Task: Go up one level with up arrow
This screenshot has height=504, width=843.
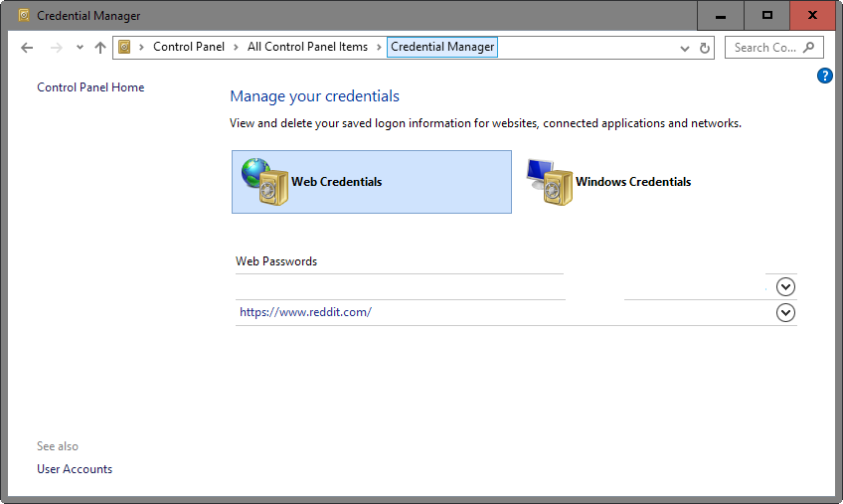Action: click(100, 48)
